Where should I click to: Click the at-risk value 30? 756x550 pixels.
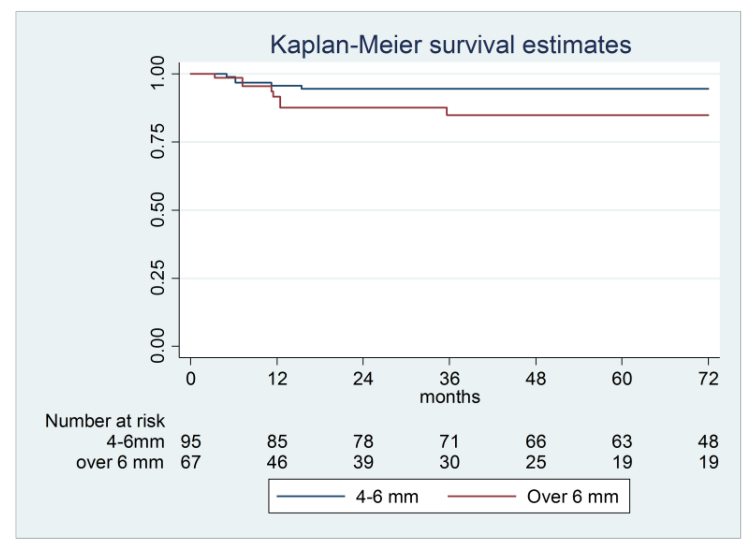(449, 462)
